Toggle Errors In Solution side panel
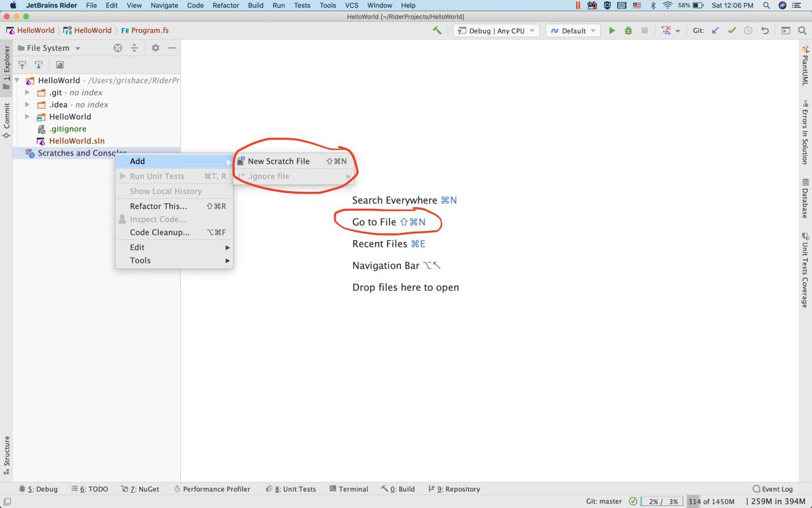 805,132
